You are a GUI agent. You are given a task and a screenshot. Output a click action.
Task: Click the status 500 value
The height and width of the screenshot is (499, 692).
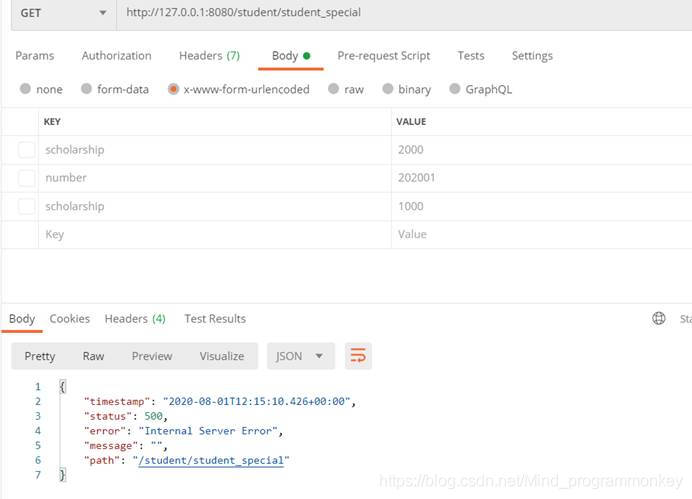click(x=153, y=416)
